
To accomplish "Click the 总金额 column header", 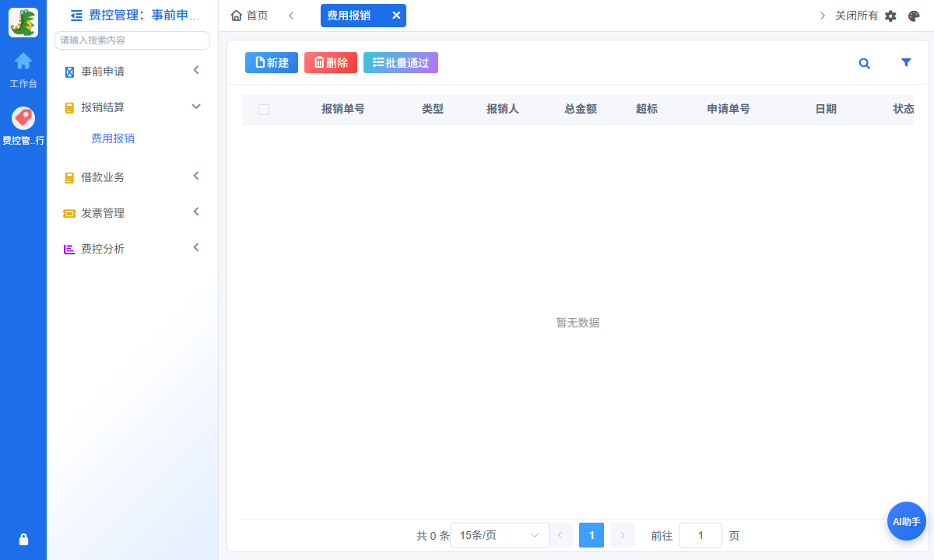I will (x=581, y=109).
